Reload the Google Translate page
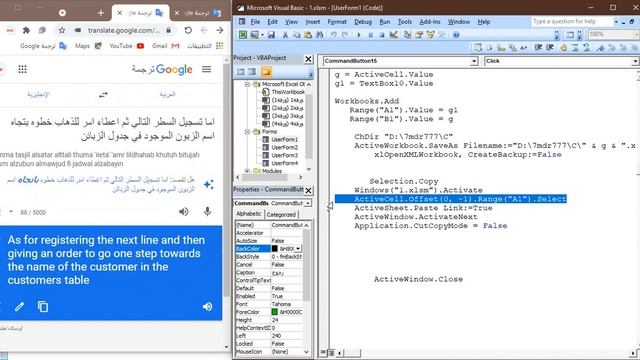The image size is (640, 360). coord(188,30)
